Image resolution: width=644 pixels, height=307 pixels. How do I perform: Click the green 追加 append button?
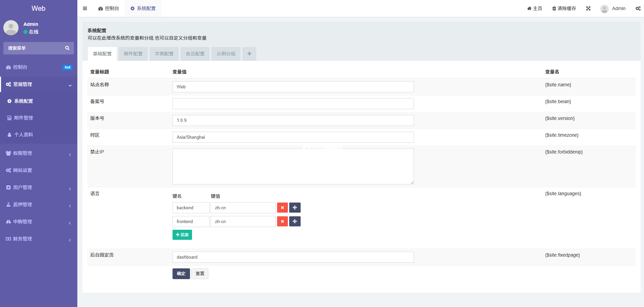click(x=182, y=235)
